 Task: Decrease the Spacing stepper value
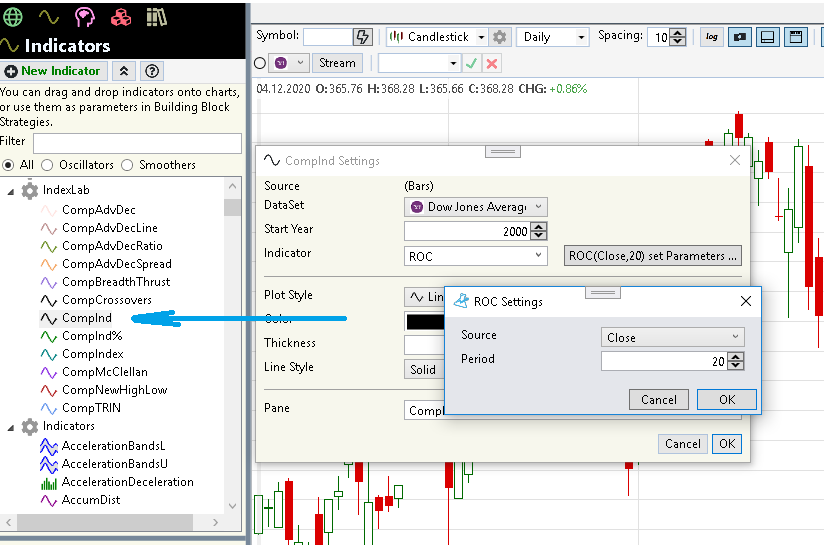coord(678,41)
